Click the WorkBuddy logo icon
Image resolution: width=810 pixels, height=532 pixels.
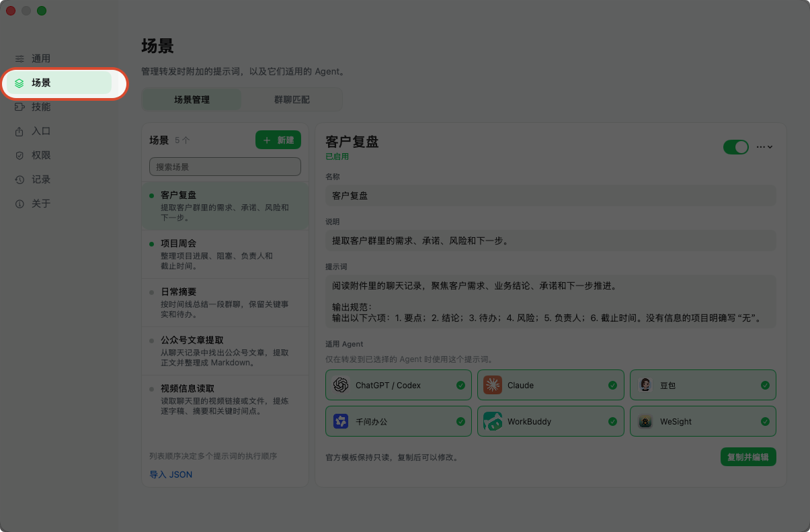493,422
